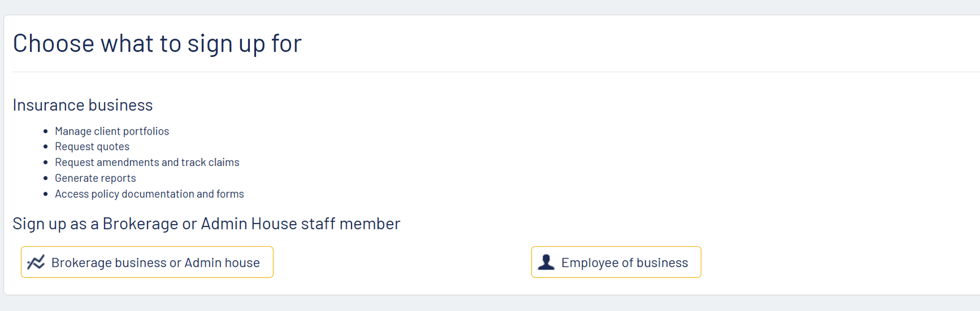
Task: Click bullet dot beside 'Request amendments'
Action: [x=45, y=163]
